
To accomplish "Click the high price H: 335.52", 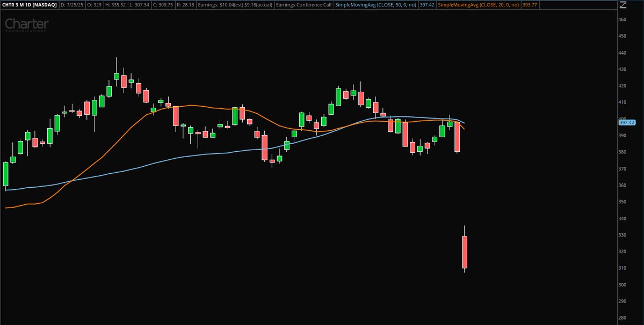I will click(115, 5).
